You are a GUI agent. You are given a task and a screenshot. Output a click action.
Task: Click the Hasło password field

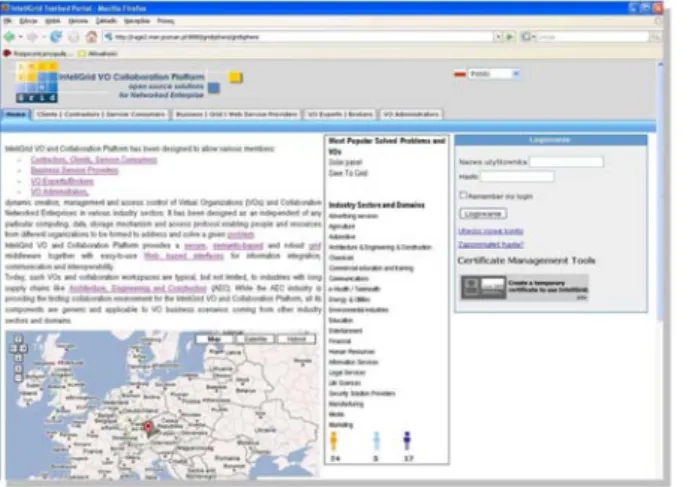[517, 177]
